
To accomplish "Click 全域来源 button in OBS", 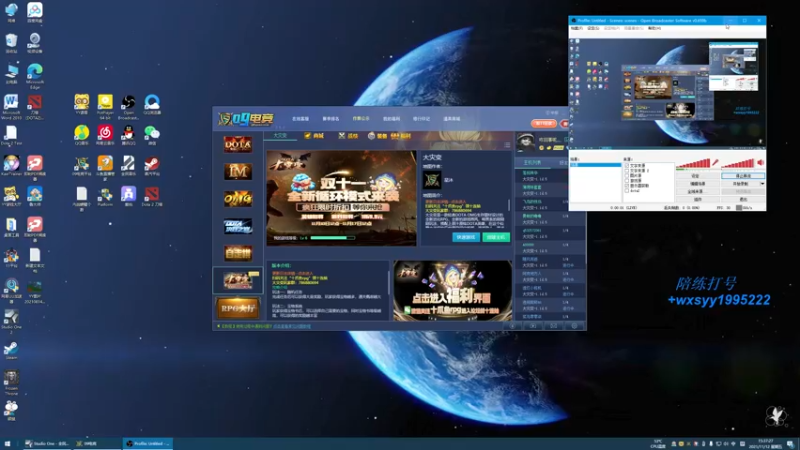I will (x=697, y=191).
